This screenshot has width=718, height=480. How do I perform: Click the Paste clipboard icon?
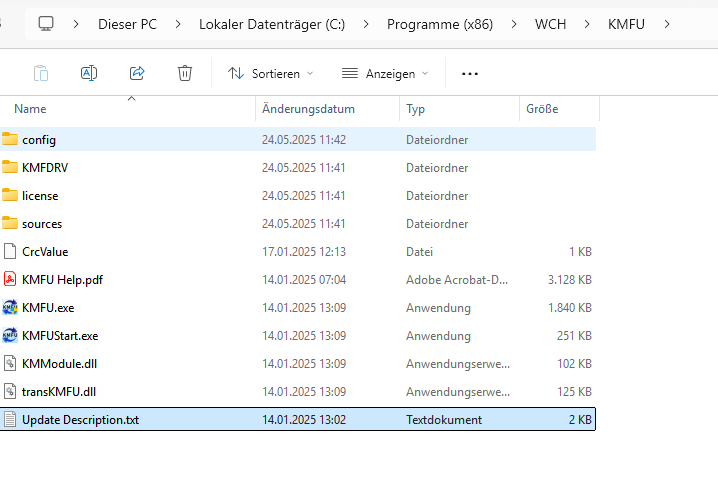41,73
